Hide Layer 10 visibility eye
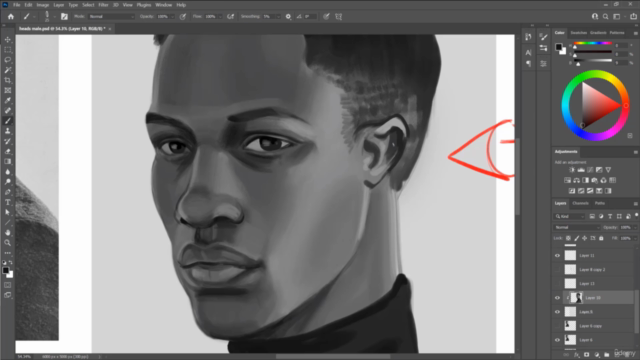Viewport: 640px width, 360px height. click(557, 298)
